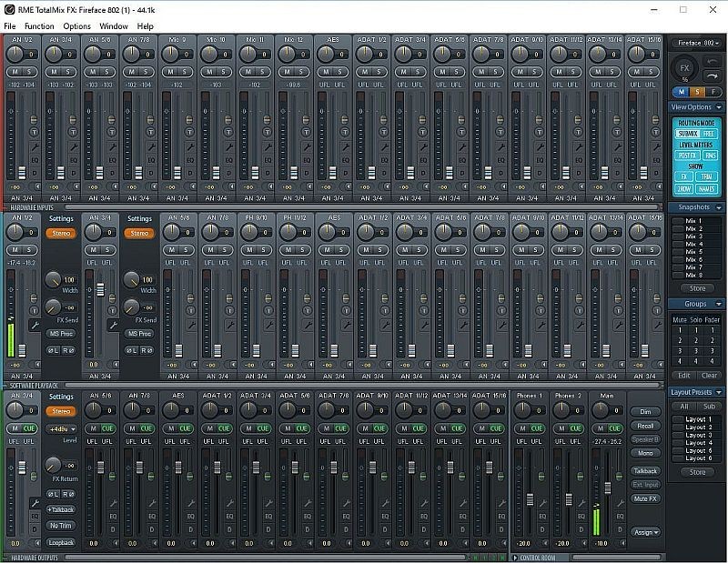
Task: Collapse the Snapshots panel
Action: tap(719, 207)
